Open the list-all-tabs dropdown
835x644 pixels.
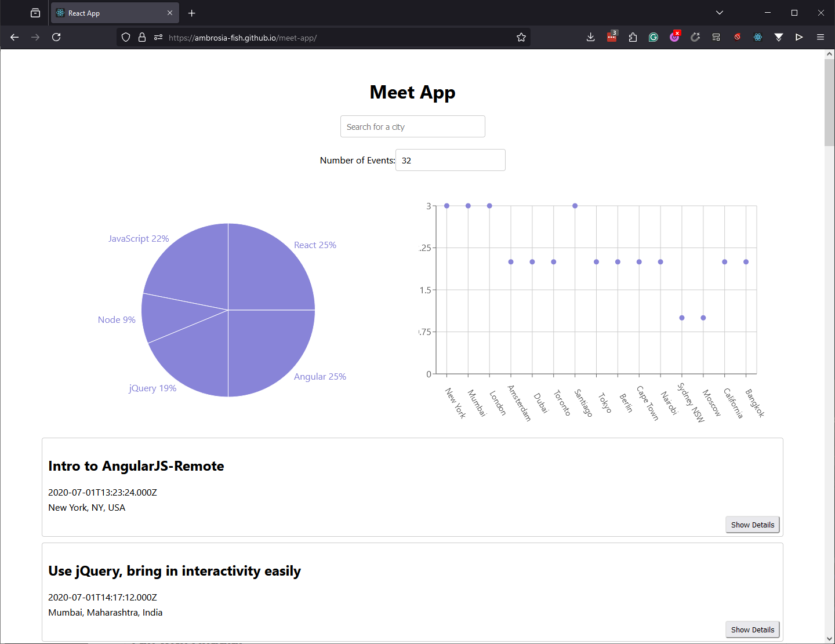(x=719, y=13)
